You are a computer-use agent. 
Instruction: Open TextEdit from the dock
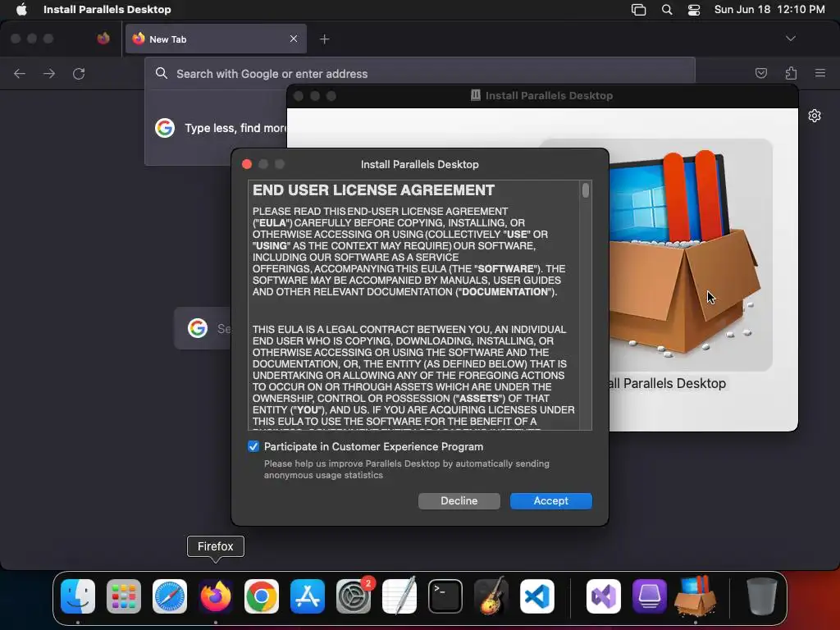click(x=399, y=596)
